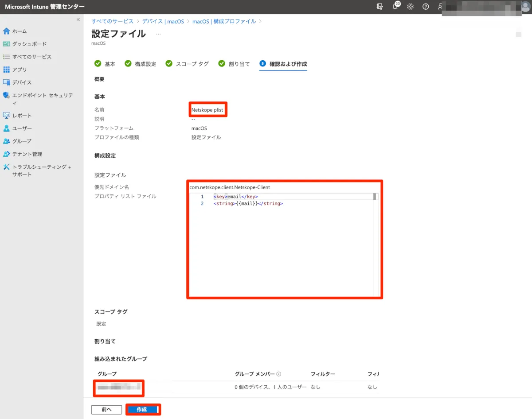This screenshot has height=419, width=532.
Task: Click the デバイス | macOS breadcrumb link
Action: 163,21
